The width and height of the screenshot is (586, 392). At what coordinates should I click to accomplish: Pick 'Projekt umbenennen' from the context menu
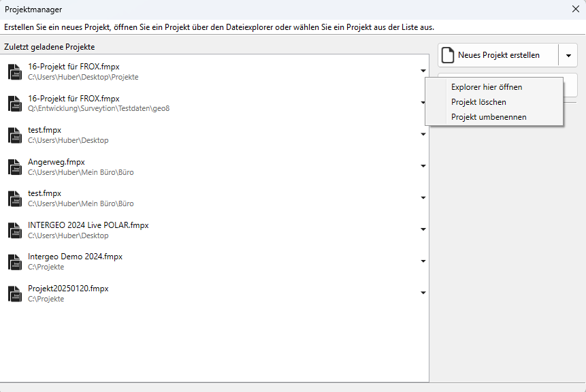pyautogui.click(x=489, y=117)
